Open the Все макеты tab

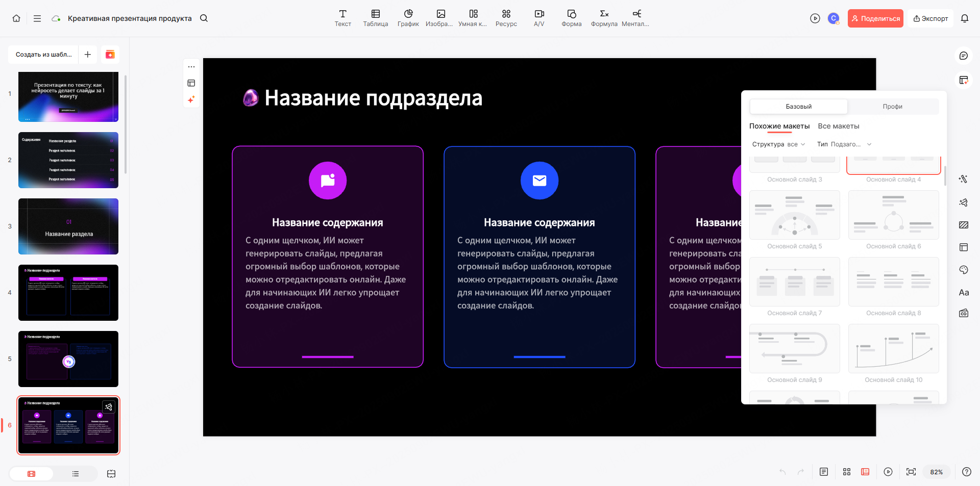839,126
